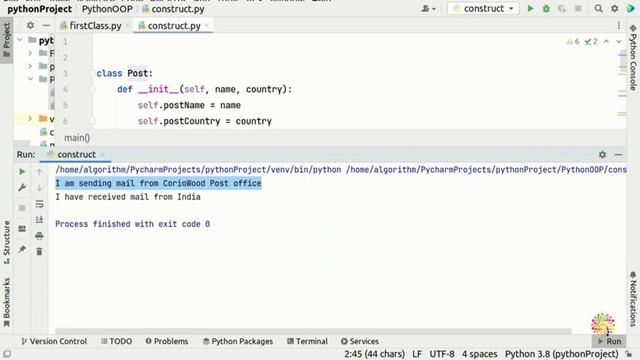Run with coverage icon in the top toolbar

(x=562, y=9)
